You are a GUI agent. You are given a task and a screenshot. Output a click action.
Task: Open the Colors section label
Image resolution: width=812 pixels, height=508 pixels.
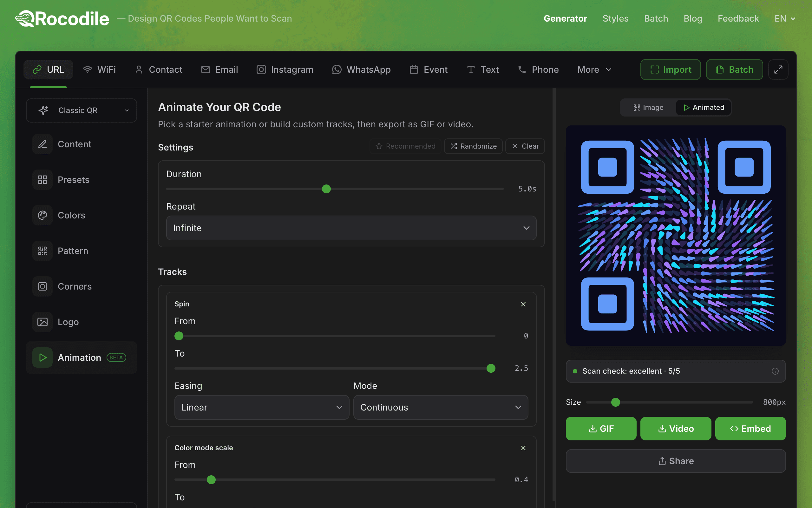pos(71,215)
